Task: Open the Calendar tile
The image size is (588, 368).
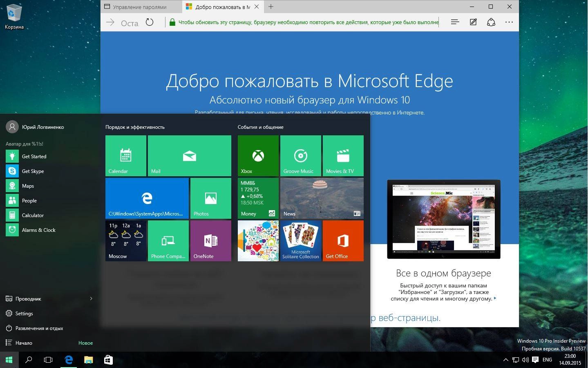Action: 126,156
